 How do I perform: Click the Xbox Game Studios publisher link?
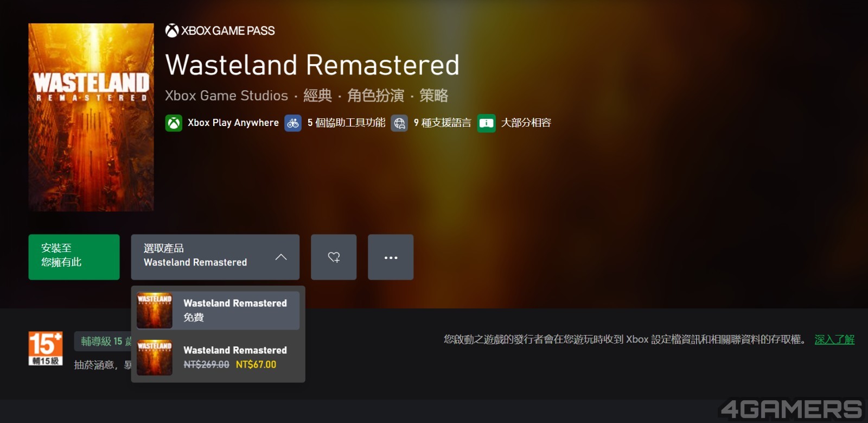226,96
